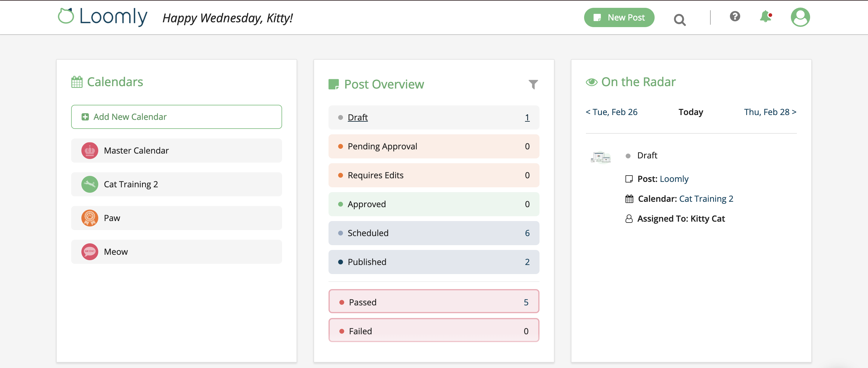Viewport: 868px width, 368px height.
Task: Click the On the Radar eye icon
Action: tap(591, 81)
